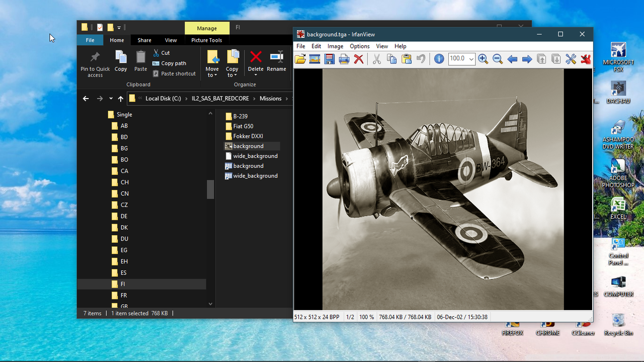Click the Explorer Back navigation arrow
This screenshot has height=362, width=644.
[86, 99]
